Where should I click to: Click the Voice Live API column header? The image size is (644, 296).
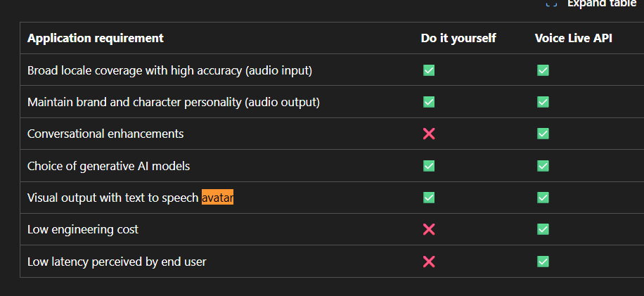tap(574, 38)
